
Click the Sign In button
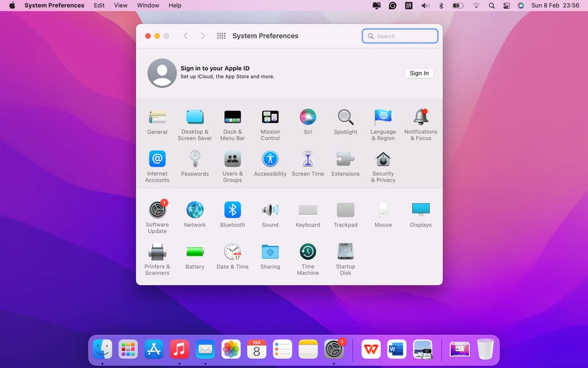[419, 73]
